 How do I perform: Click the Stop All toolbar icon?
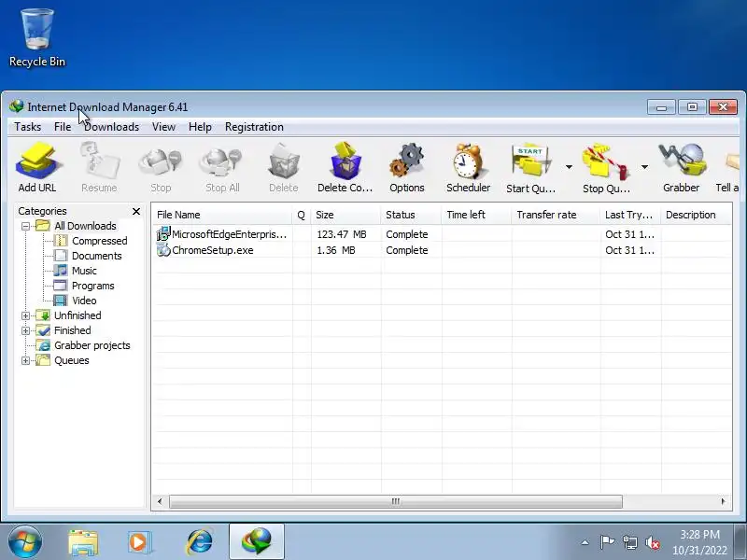tap(222, 161)
